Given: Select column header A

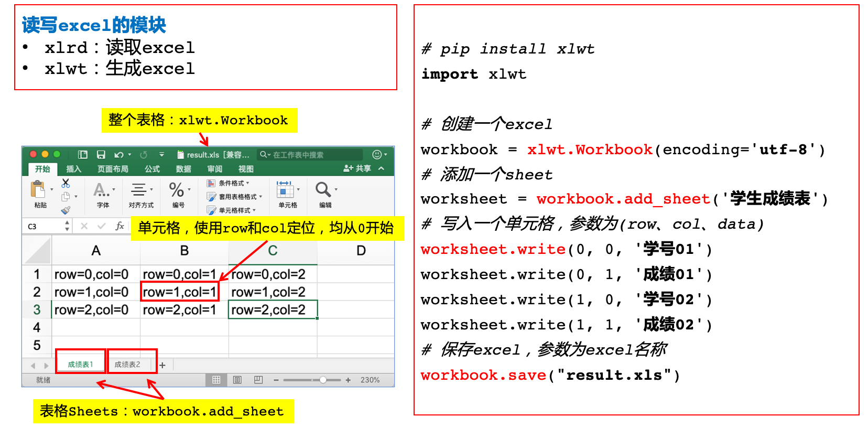Looking at the screenshot, I should [96, 251].
